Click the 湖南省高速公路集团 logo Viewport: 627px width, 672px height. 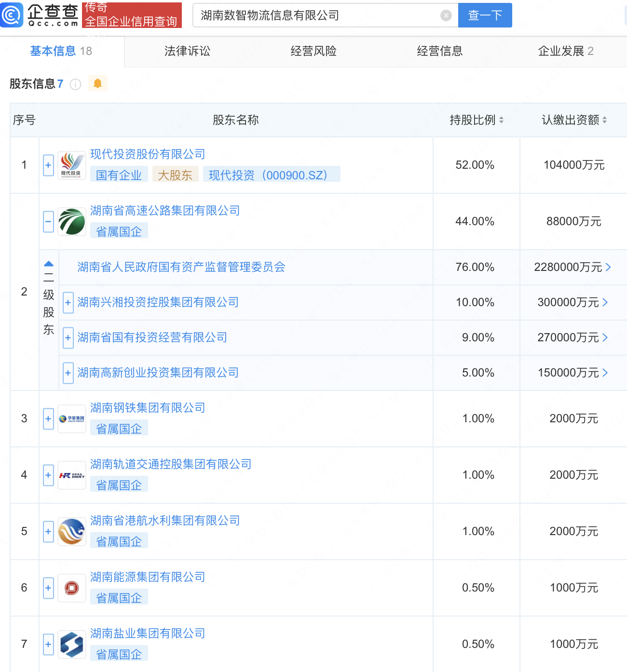[x=72, y=222]
